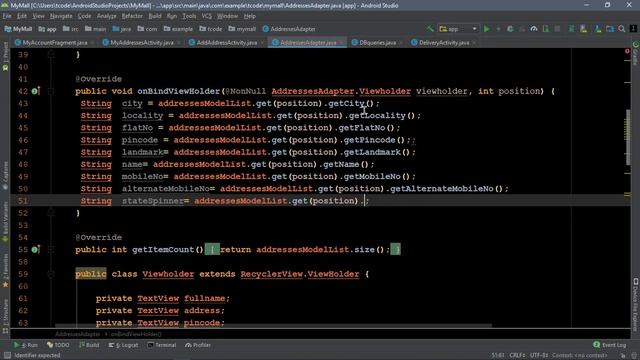Open the Analyze menu
This screenshot has width=640, height=360.
(x=107, y=16)
